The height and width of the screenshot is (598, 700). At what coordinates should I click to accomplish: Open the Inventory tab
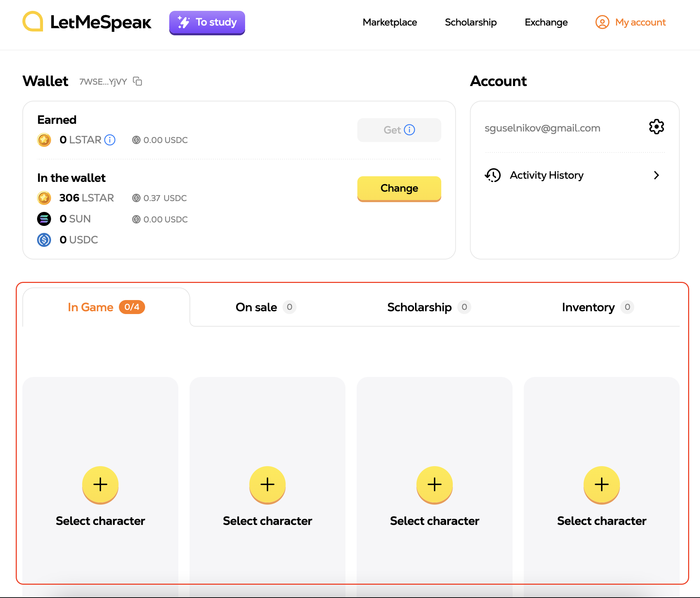598,307
